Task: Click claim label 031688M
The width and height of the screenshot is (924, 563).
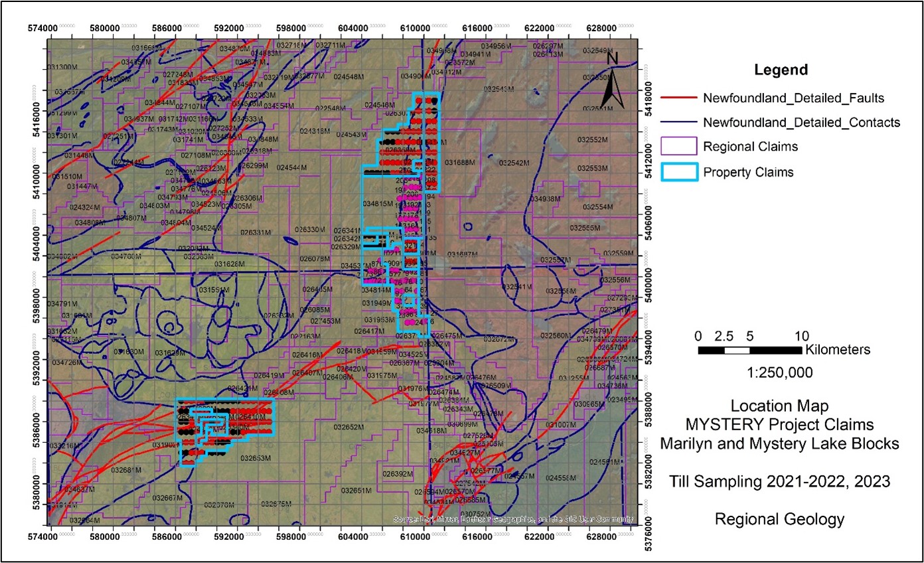Action: pyautogui.click(x=461, y=163)
